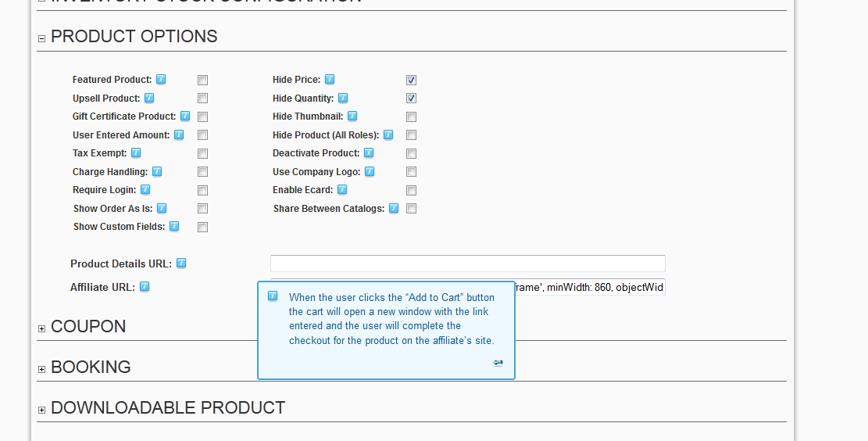Image resolution: width=868 pixels, height=441 pixels.
Task: Tick the Tax Exempt checkbox
Action: tap(202, 153)
